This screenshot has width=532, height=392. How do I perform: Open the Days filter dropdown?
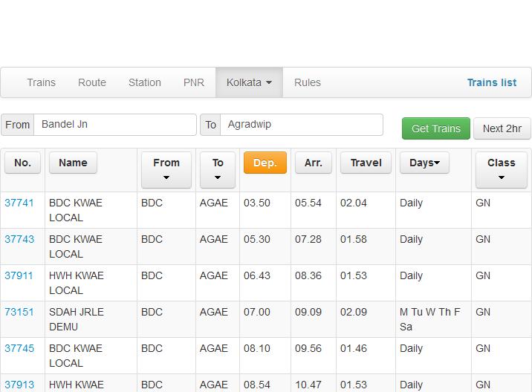424,163
